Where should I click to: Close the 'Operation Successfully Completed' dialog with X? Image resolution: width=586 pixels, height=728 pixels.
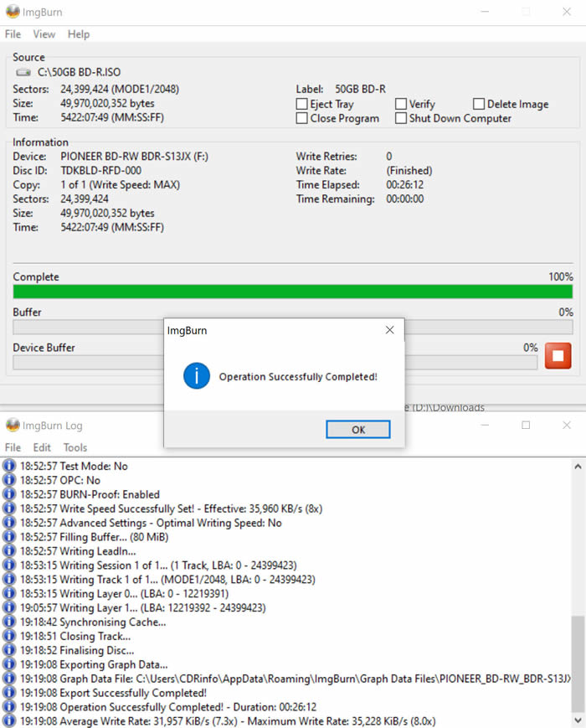390,330
